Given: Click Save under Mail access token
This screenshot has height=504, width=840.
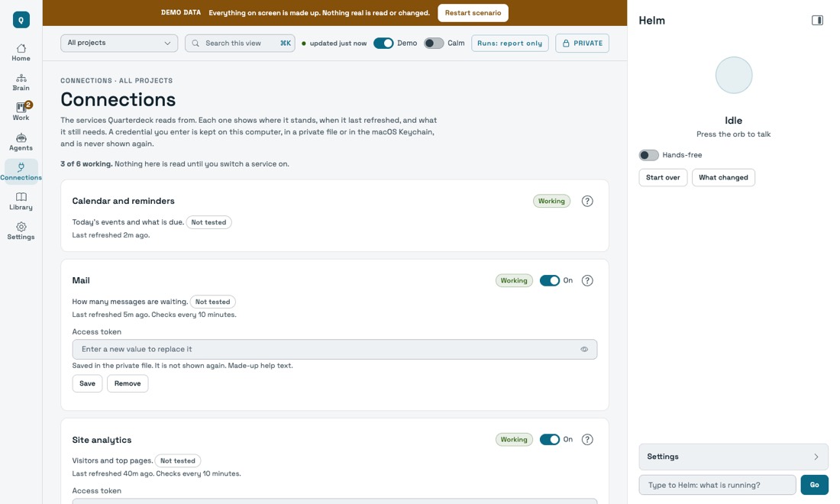Looking at the screenshot, I should tap(87, 383).
